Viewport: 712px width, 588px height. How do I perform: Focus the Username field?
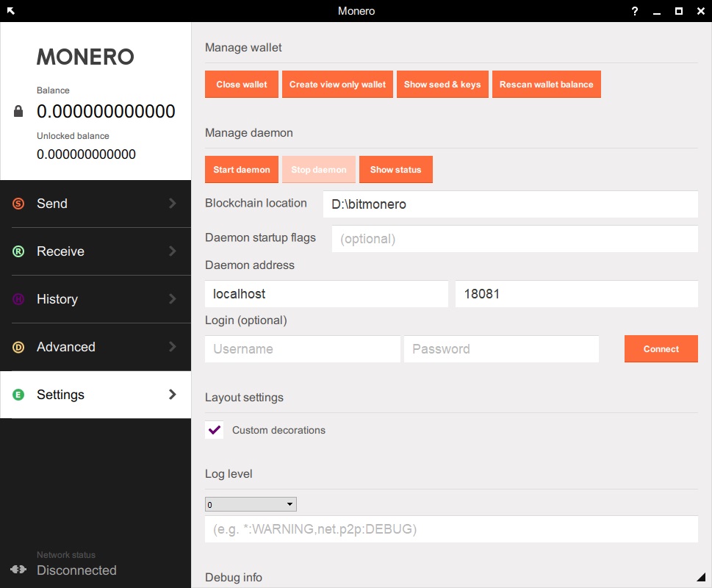tap(303, 348)
